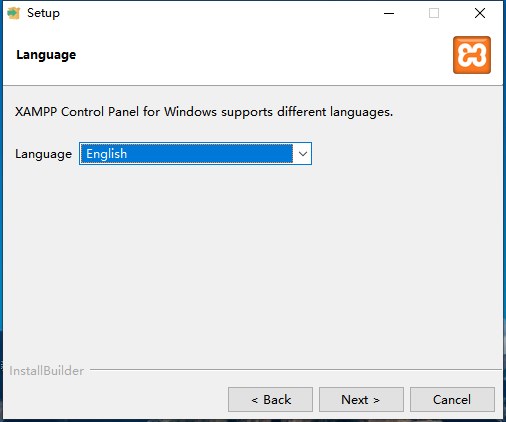
Task: Click the blank gray dialog body area
Action: tap(253, 260)
